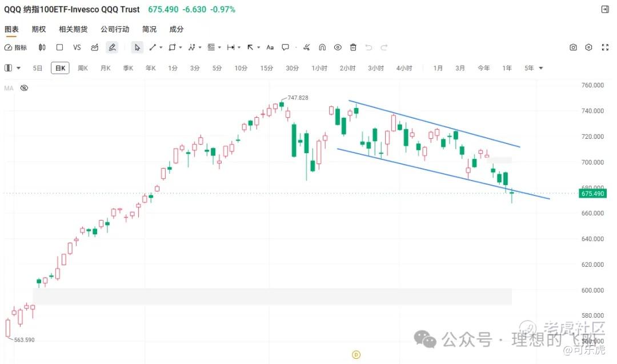The width and height of the screenshot is (617, 364).
Task: Expand the shape tool options arrow
Action: click(181, 47)
